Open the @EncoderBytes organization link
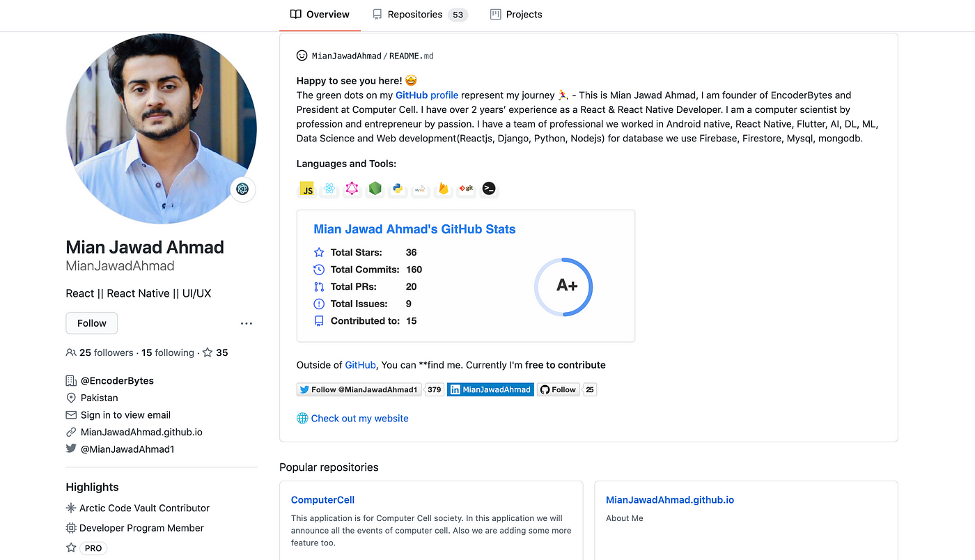 pos(117,381)
